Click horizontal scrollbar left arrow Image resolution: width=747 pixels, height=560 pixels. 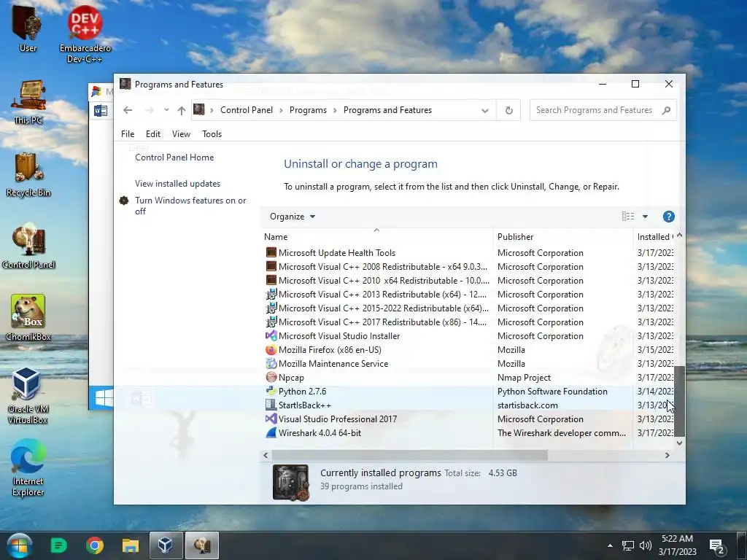click(266, 455)
